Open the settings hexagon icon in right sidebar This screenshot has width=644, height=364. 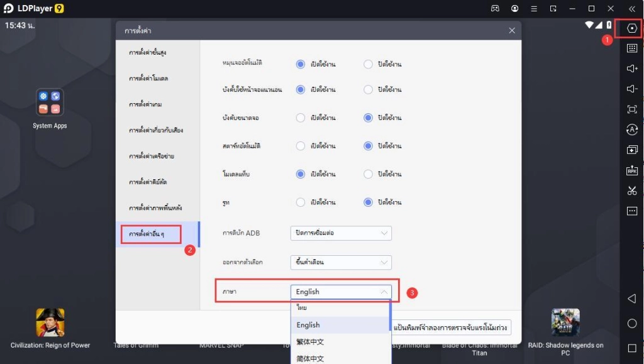coord(632,28)
